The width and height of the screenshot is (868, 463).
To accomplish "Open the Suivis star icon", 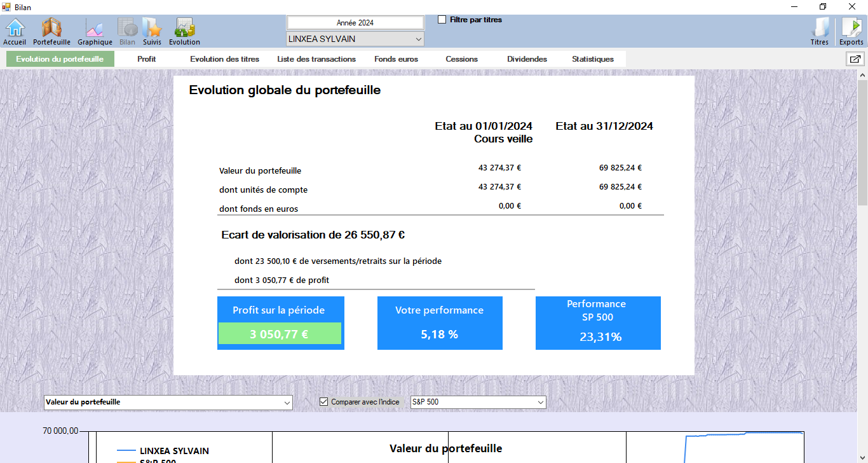I will [152, 31].
